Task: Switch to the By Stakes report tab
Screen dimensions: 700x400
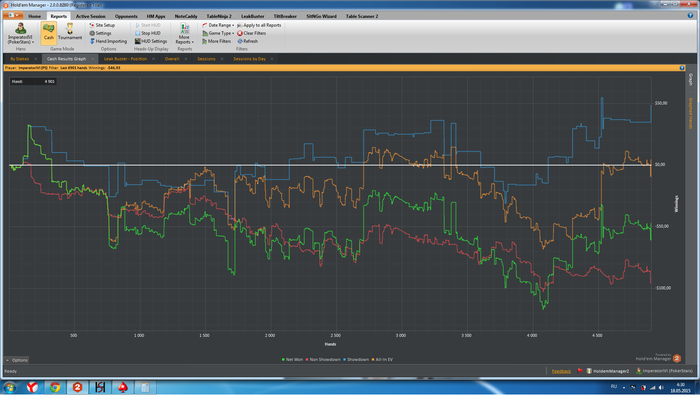Action: (x=20, y=59)
